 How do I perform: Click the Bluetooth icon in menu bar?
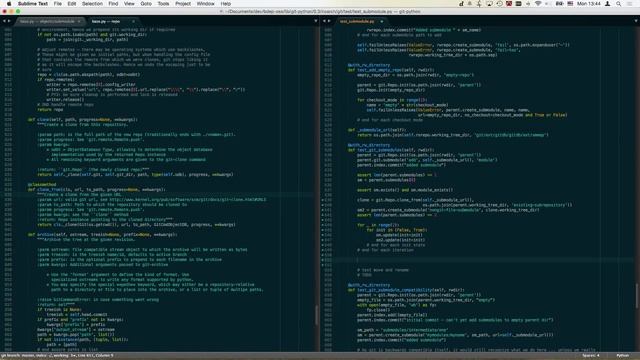coord(479,4)
